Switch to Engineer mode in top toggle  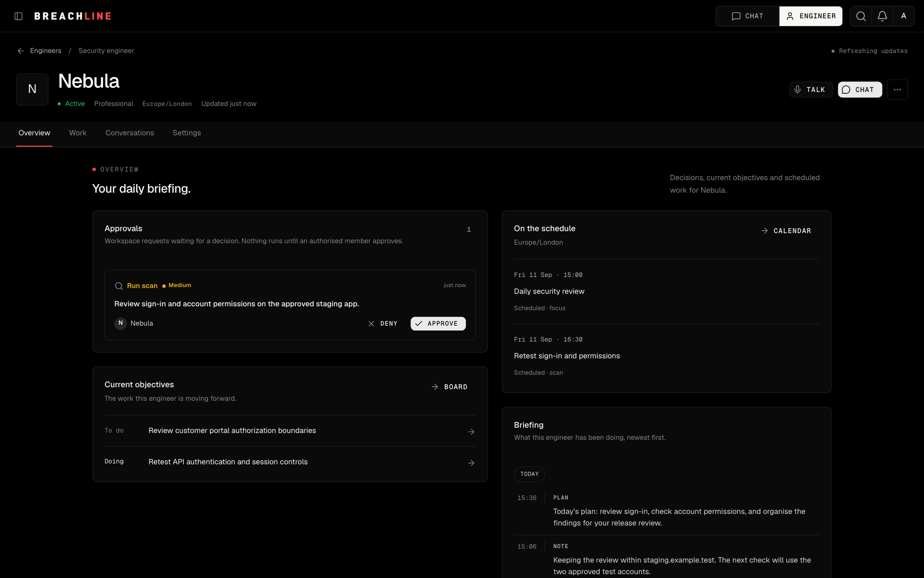(811, 16)
